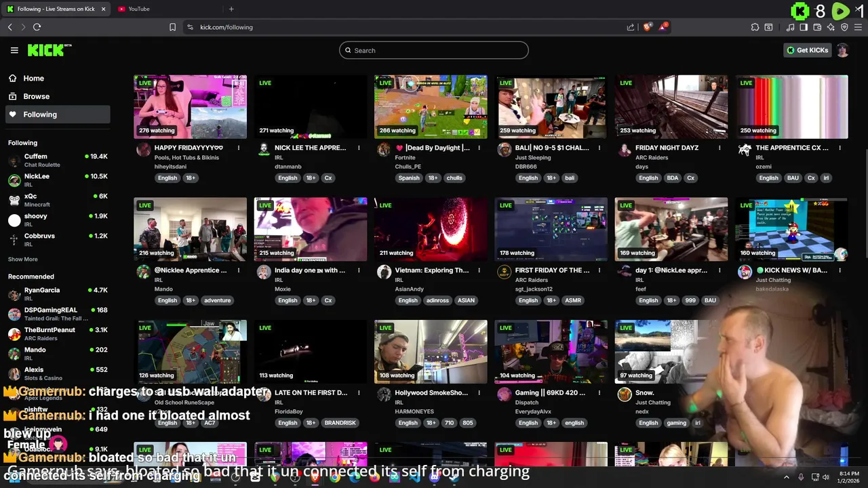Select the Following - Live Streams on Kick tab
Screen dimensions: 868x488
[x=56, y=9]
